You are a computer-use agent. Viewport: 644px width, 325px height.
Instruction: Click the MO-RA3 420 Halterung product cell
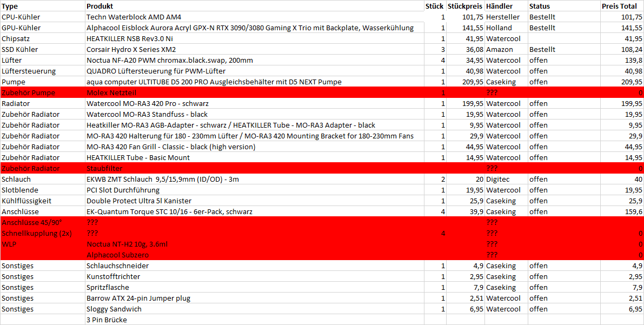coord(255,136)
